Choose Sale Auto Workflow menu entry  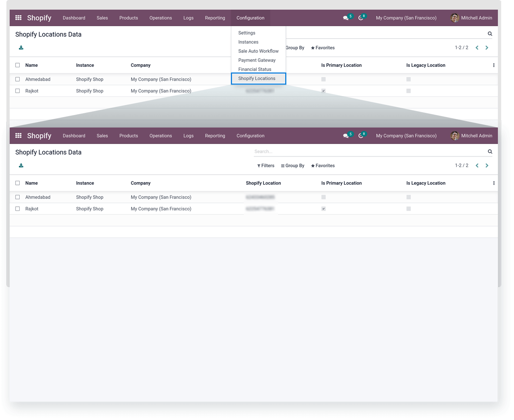click(258, 51)
